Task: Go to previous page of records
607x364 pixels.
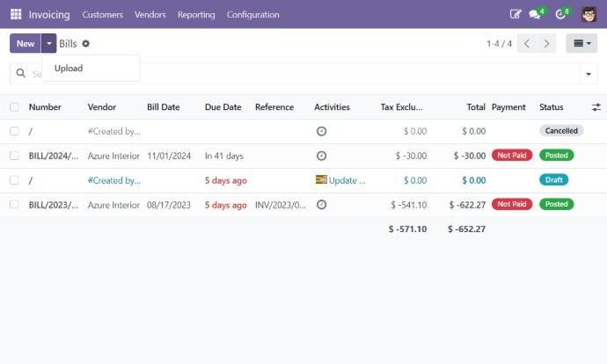Action: [527, 44]
